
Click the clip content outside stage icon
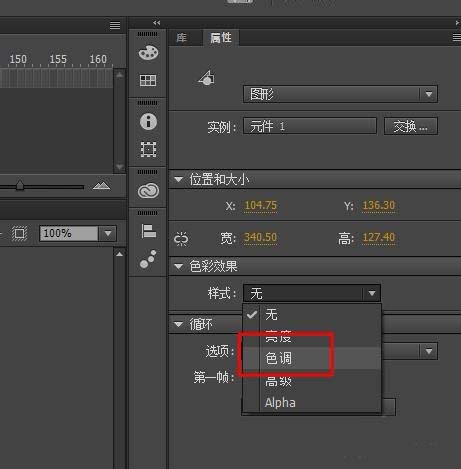coord(19,233)
